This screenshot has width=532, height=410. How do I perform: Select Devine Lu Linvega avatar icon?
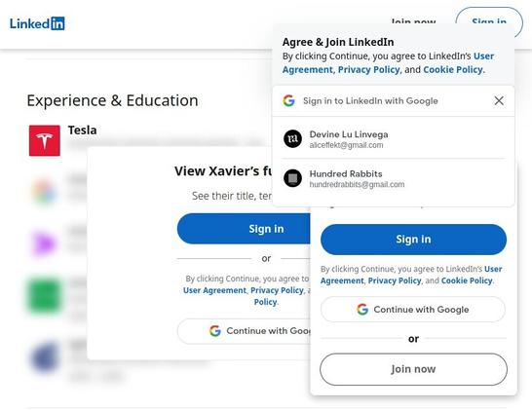pos(292,138)
